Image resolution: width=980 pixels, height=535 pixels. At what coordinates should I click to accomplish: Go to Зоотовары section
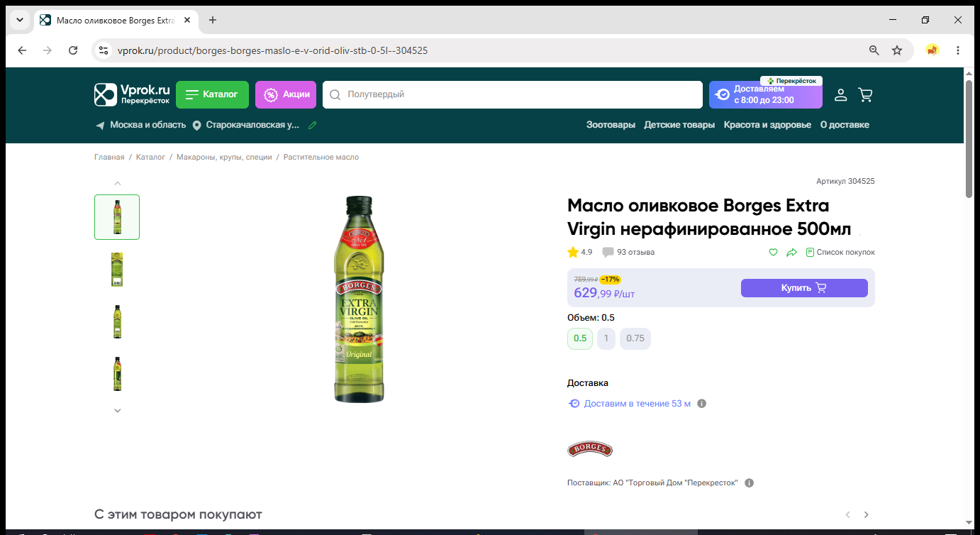[x=611, y=125]
